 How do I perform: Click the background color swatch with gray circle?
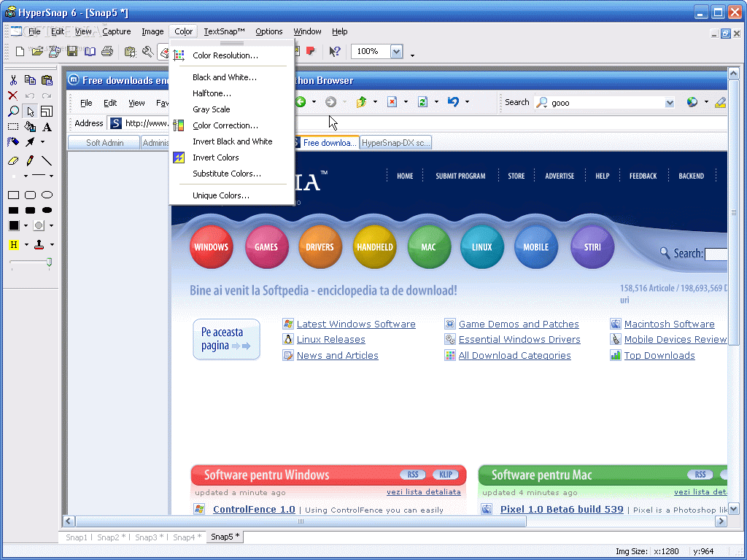point(39,226)
